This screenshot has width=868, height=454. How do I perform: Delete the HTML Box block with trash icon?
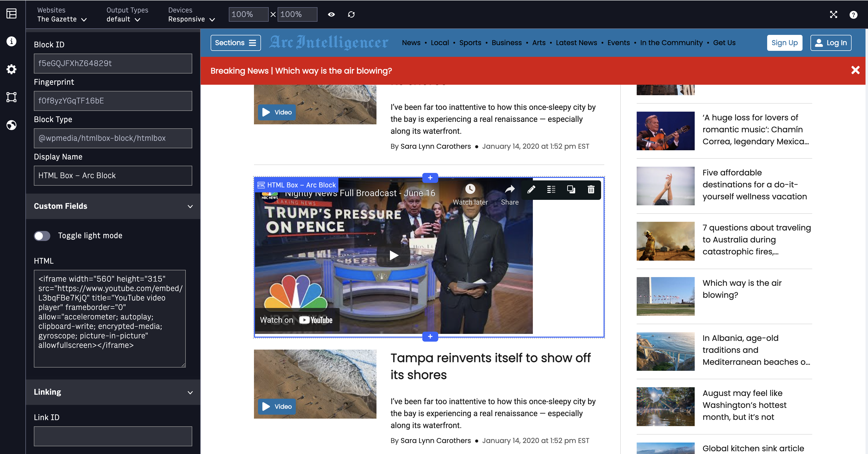[x=591, y=190]
